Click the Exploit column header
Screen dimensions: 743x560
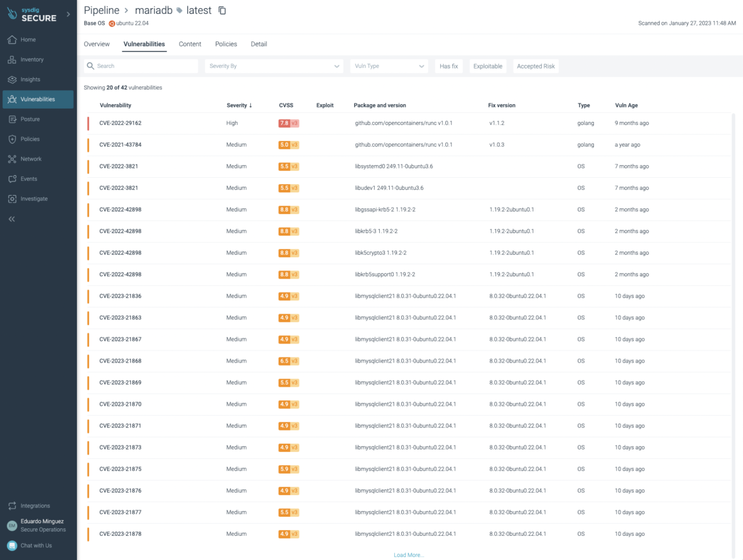click(x=325, y=105)
